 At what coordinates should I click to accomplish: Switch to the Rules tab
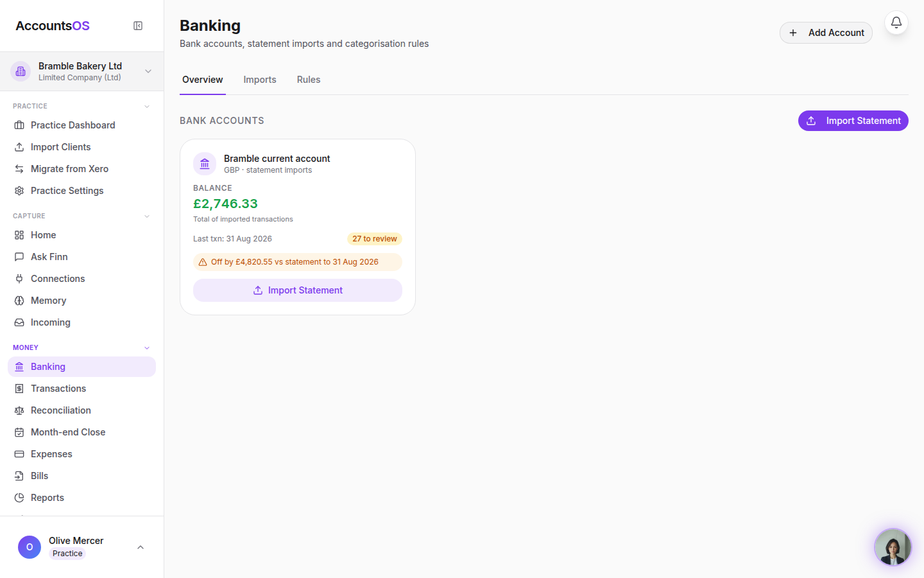309,80
